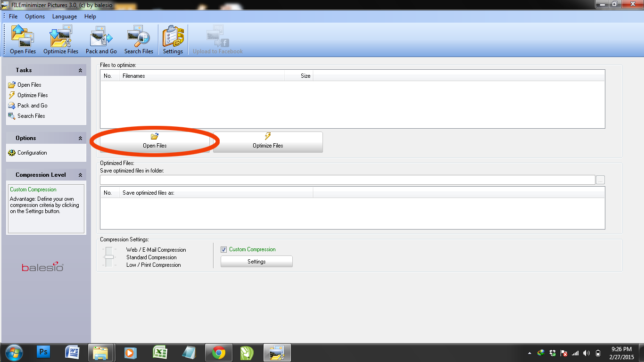Open Windows Explorer from the taskbar

pos(101,352)
